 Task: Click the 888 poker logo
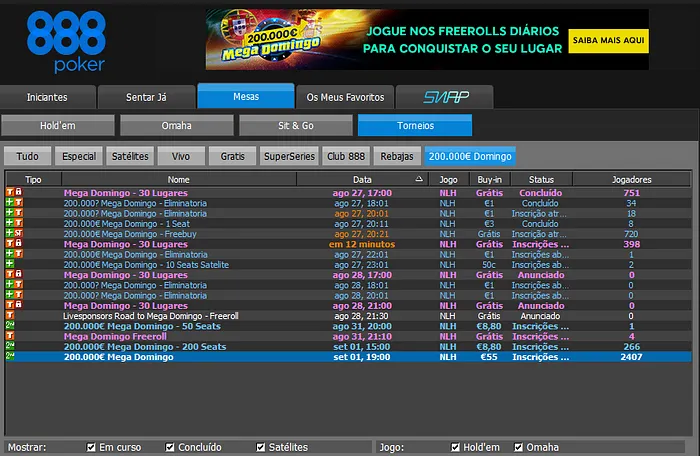point(66,42)
